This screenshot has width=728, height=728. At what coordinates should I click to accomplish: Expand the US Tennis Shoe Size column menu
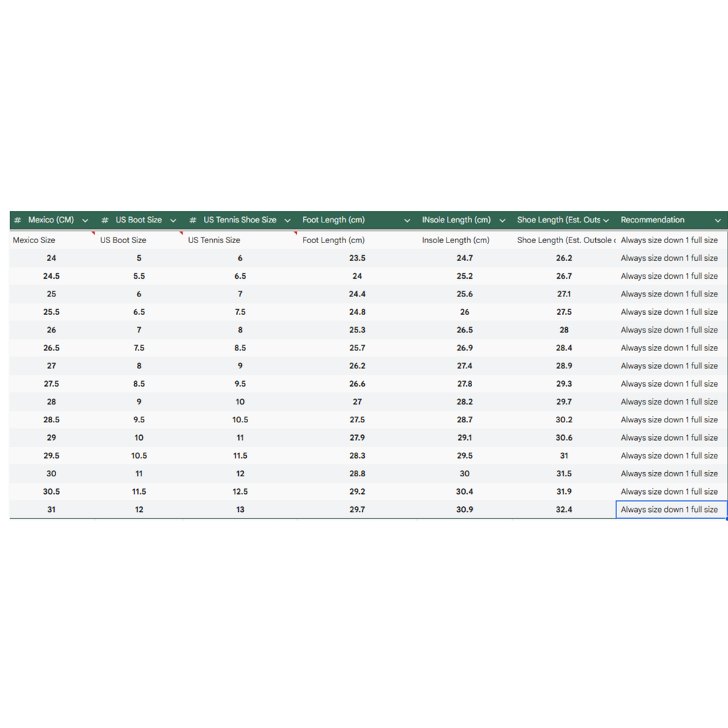pos(287,220)
